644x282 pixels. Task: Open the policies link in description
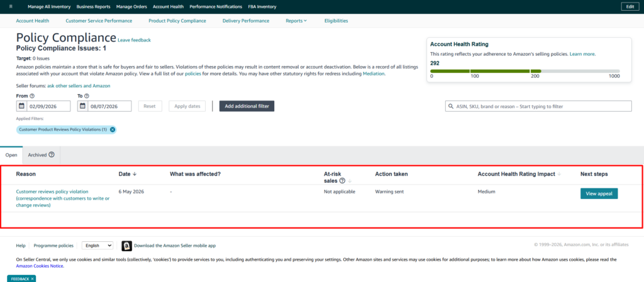point(193,73)
